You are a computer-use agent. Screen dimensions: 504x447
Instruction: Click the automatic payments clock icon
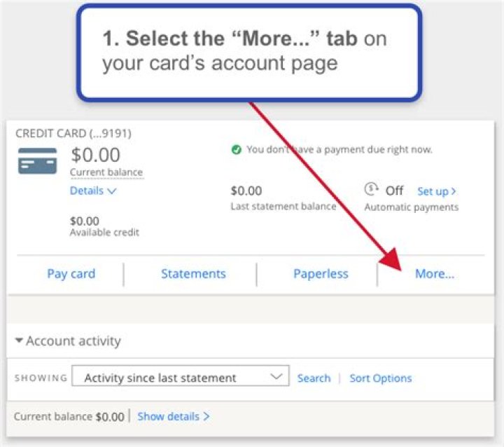click(x=371, y=189)
